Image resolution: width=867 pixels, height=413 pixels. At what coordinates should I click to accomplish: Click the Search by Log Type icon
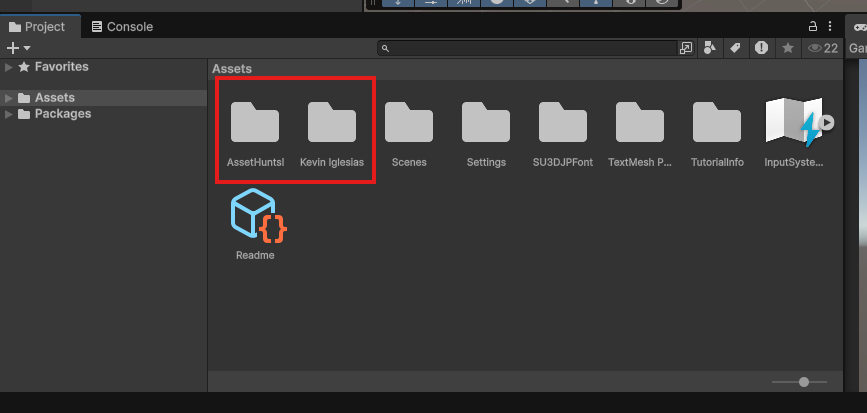point(761,48)
